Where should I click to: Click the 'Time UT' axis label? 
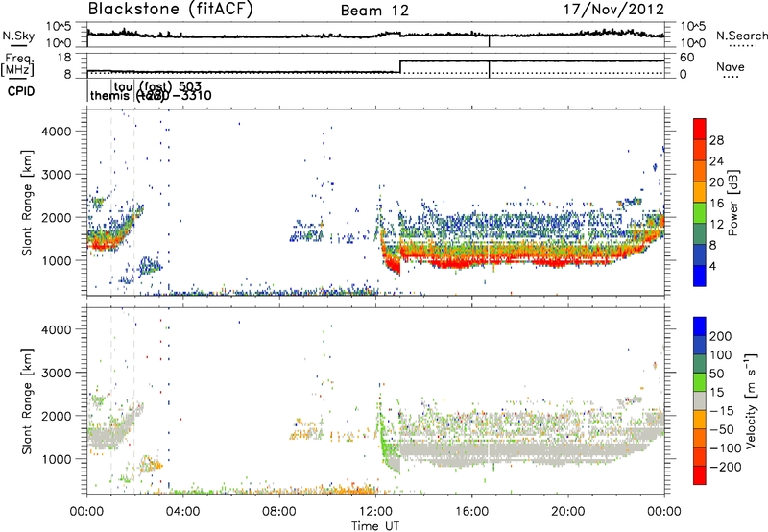coord(375,526)
